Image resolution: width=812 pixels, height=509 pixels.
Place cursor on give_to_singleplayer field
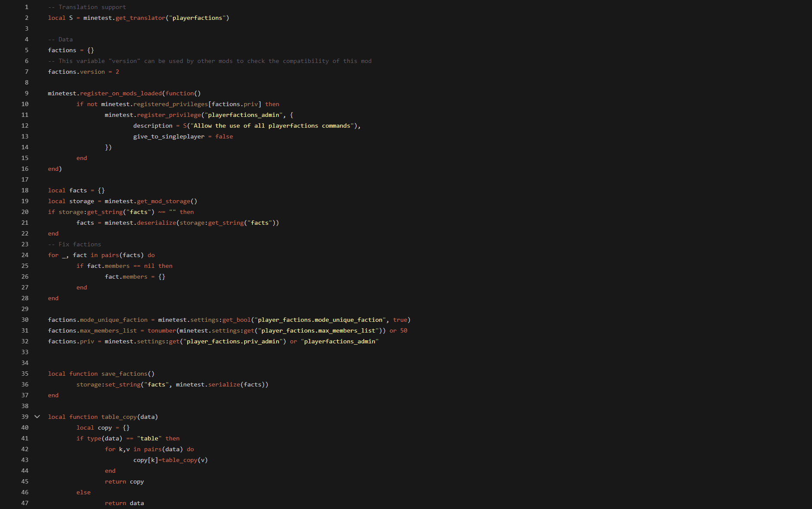[169, 136]
